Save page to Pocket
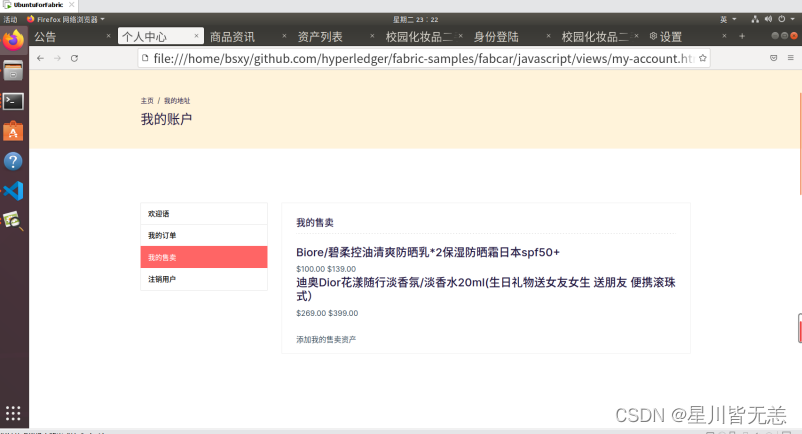 click(773, 58)
